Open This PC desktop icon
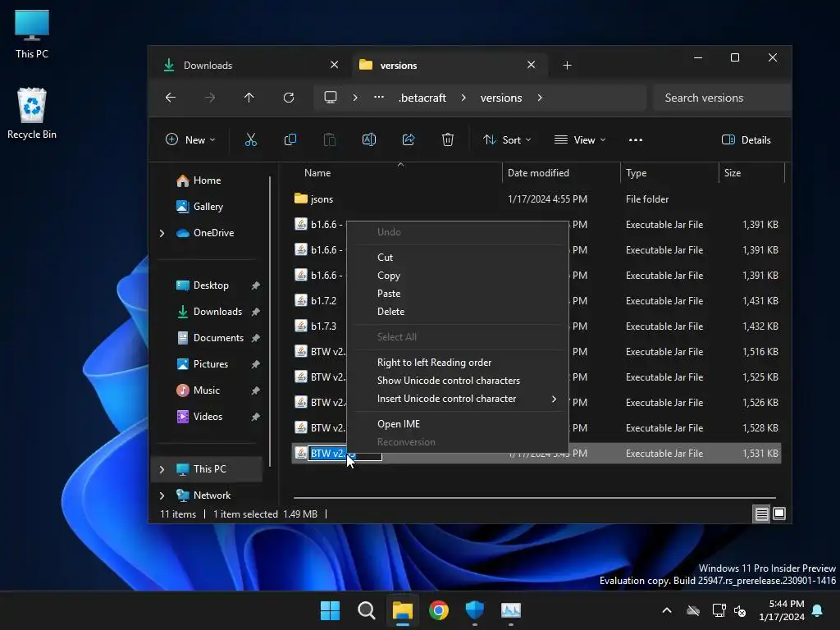Image resolution: width=840 pixels, height=630 pixels. pyautogui.click(x=32, y=34)
